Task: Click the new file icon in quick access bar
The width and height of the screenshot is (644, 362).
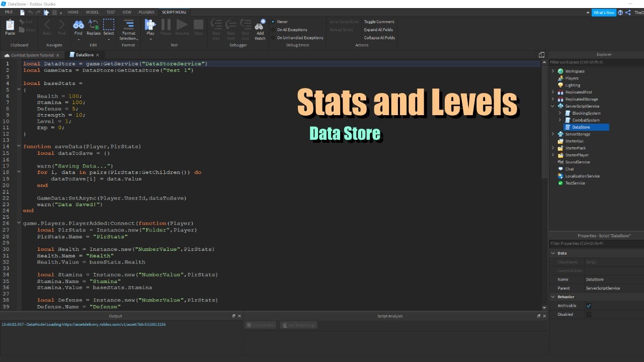Action: (22, 12)
